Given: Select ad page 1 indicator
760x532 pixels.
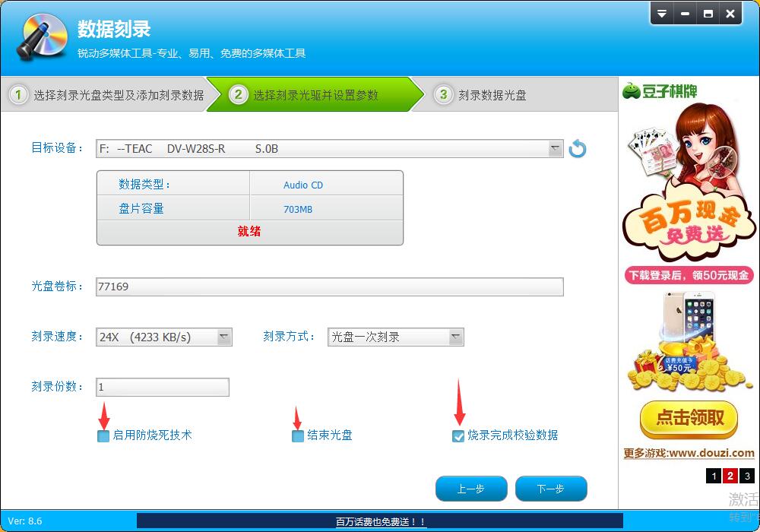Looking at the screenshot, I should 713,477.
